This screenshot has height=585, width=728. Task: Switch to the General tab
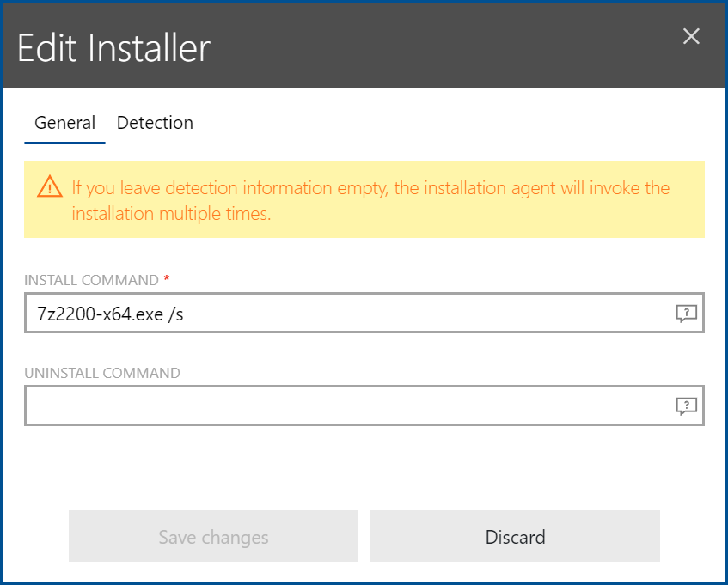coord(64,123)
